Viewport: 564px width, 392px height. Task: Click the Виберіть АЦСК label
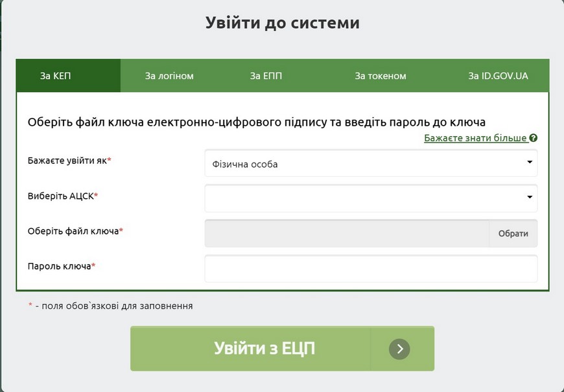(62, 196)
